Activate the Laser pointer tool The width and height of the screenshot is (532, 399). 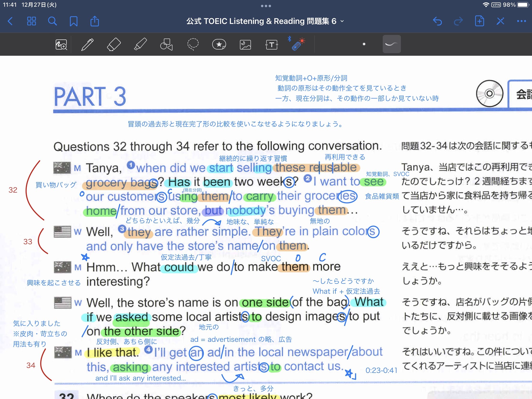pos(298,44)
